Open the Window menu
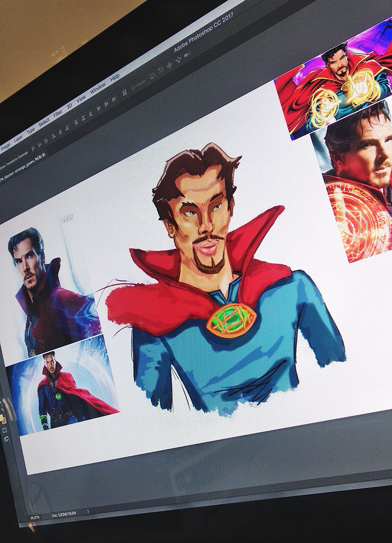This screenshot has width=392, height=543. coord(98,88)
